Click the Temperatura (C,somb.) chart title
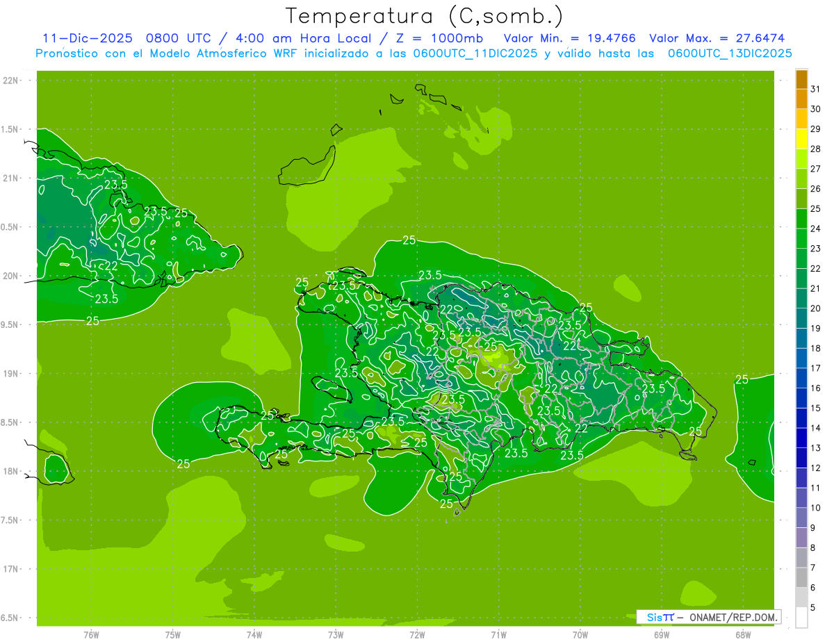This screenshot has height=644, width=834. 424,16
